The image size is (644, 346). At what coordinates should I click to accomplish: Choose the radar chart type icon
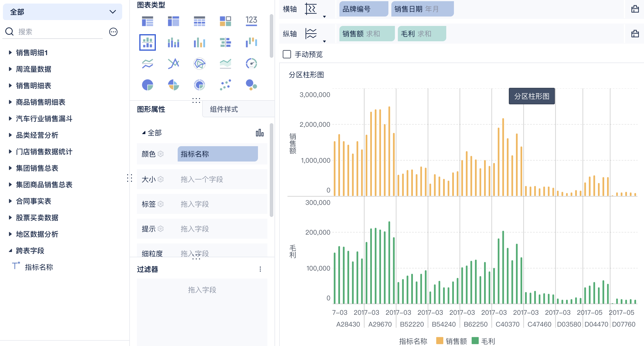click(x=200, y=63)
